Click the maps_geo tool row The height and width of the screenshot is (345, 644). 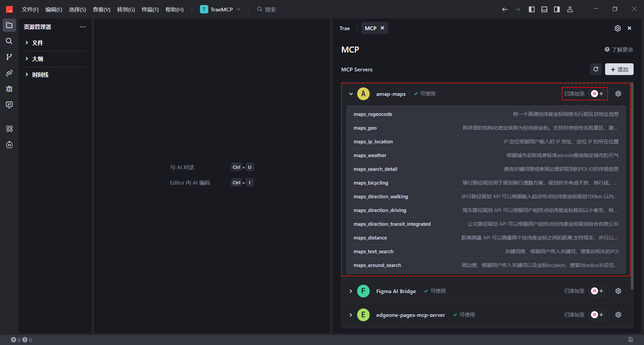pyautogui.click(x=486, y=128)
